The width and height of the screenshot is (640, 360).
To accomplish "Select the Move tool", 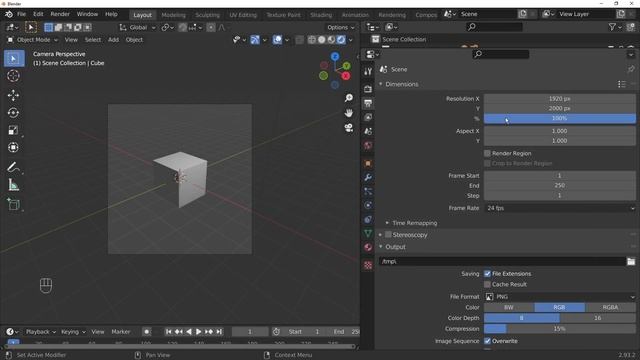I will click(x=13, y=95).
